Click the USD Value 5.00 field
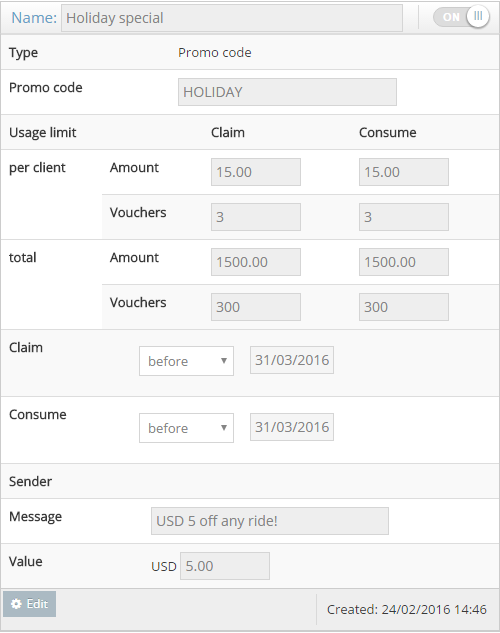The width and height of the screenshot is (500, 633). pos(225,566)
